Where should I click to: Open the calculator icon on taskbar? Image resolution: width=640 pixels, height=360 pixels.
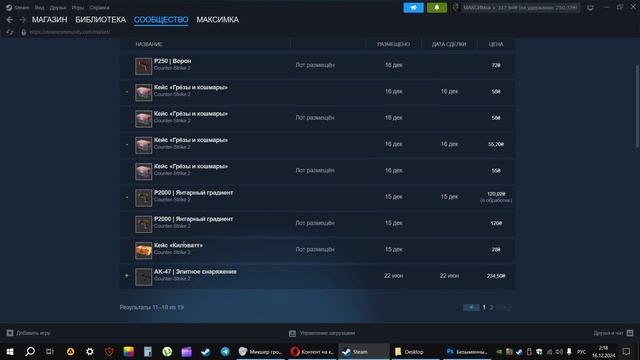pos(148,351)
